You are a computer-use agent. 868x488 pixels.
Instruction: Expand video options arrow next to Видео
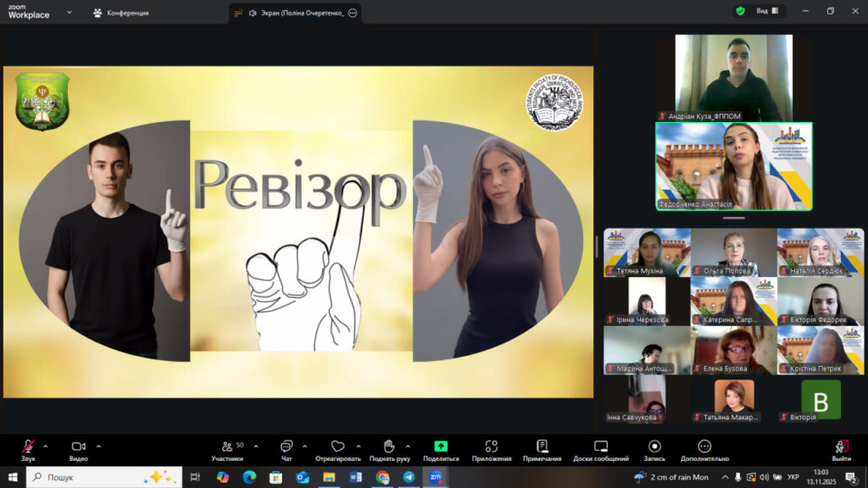click(x=98, y=446)
